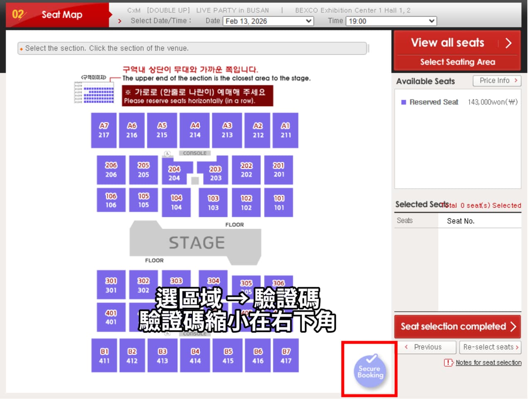Click the BEXCO Exhibition Center venue text
The width and height of the screenshot is (532, 399).
[x=352, y=10]
